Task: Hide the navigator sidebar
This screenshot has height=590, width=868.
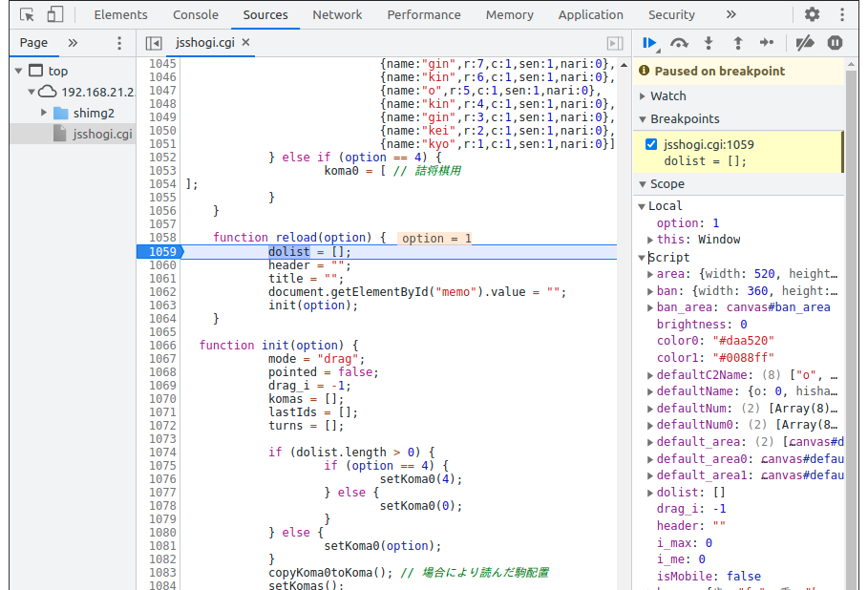Action: point(154,43)
